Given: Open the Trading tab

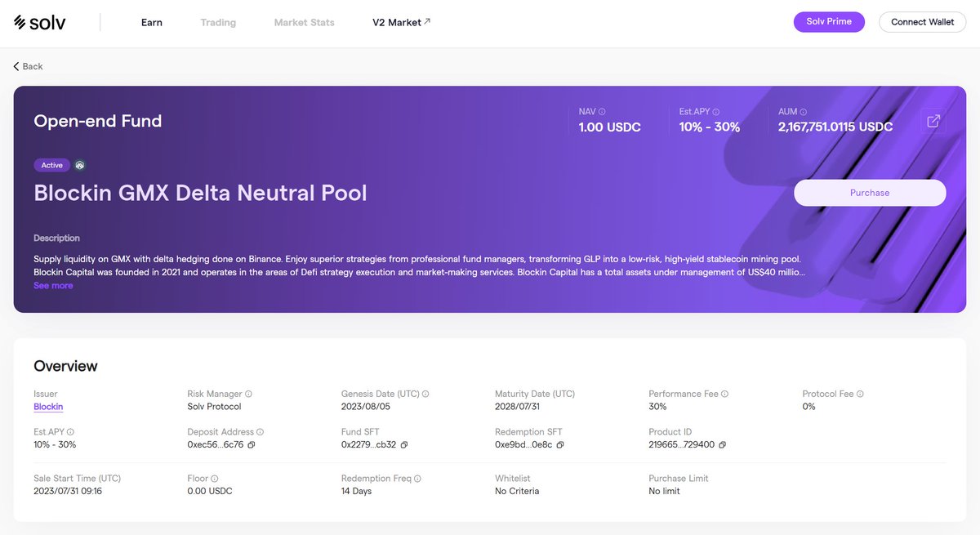Looking at the screenshot, I should (218, 23).
